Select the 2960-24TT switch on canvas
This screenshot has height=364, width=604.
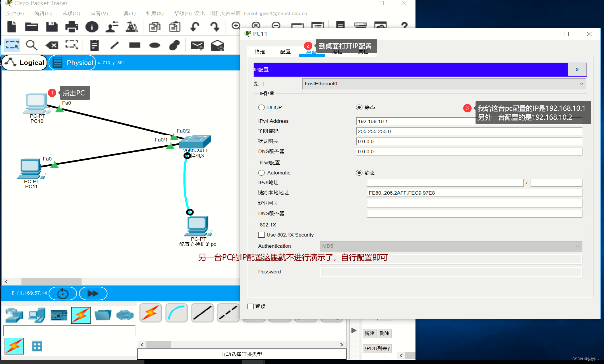[195, 142]
